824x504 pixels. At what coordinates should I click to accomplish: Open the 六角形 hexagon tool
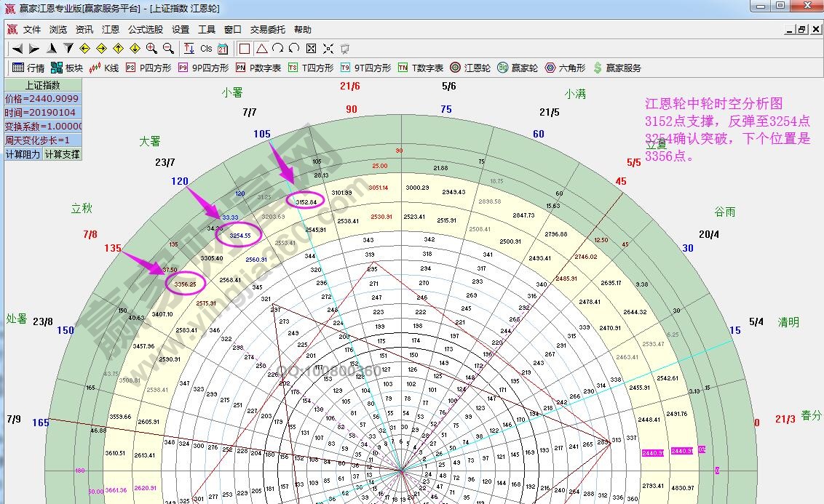565,68
